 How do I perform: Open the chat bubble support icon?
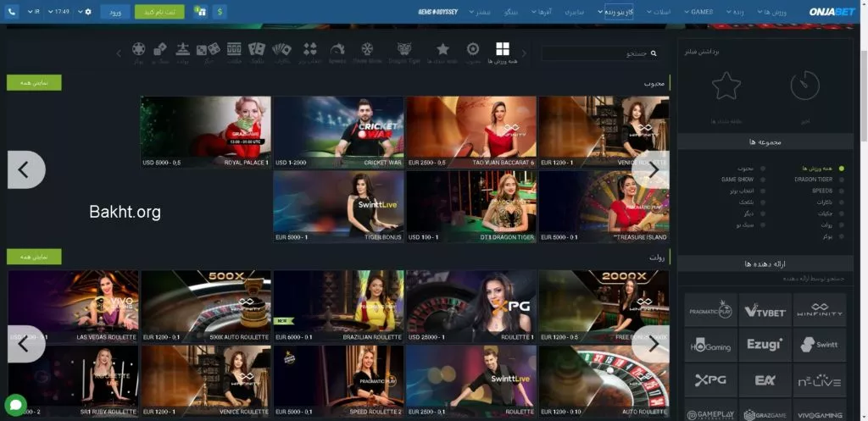[15, 404]
